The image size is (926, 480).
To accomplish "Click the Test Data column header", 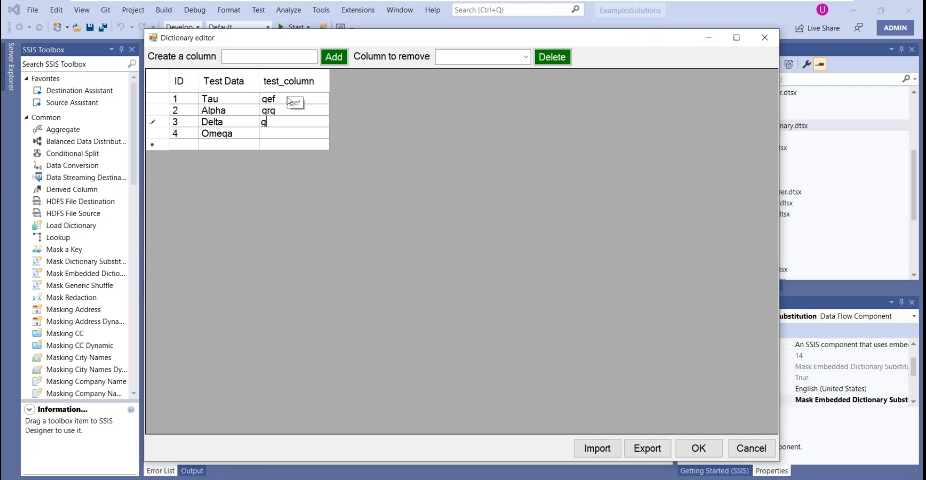I will click(229, 81).
